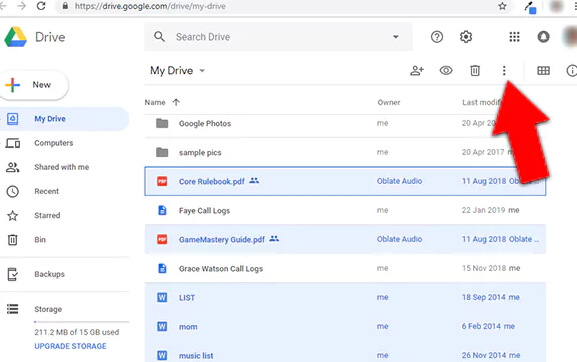The image size is (577, 362).
Task: Click the browser address bar URL
Action: [x=150, y=6]
